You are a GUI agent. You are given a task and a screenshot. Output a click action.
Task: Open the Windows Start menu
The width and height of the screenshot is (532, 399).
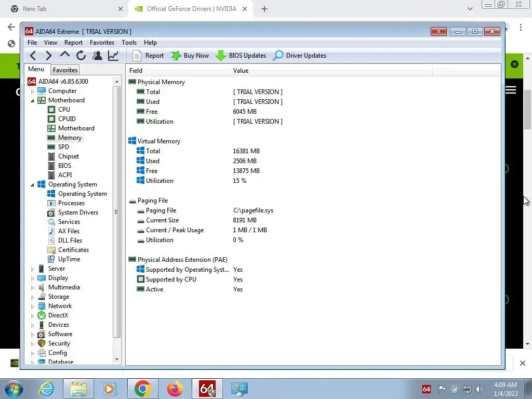click(x=14, y=389)
